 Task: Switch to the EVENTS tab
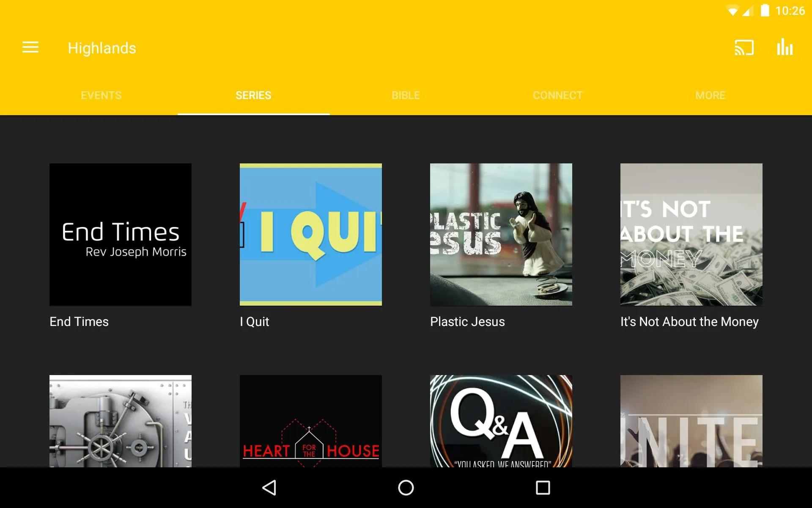coord(101,95)
